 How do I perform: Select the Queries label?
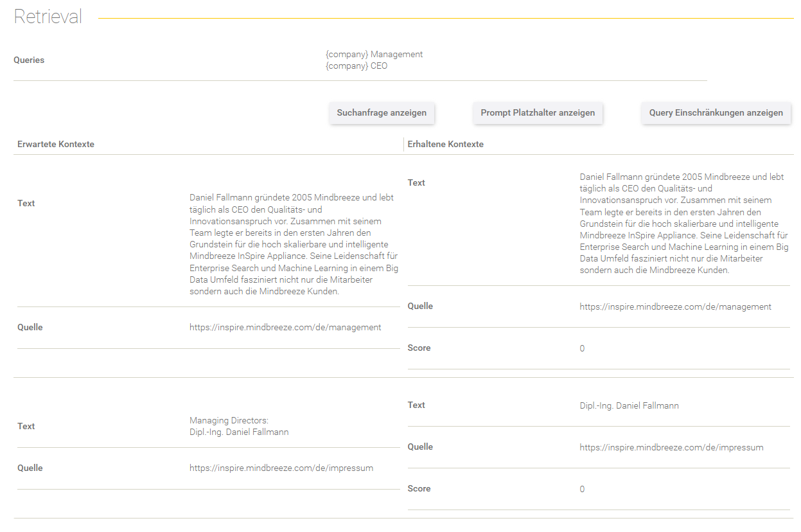click(29, 60)
